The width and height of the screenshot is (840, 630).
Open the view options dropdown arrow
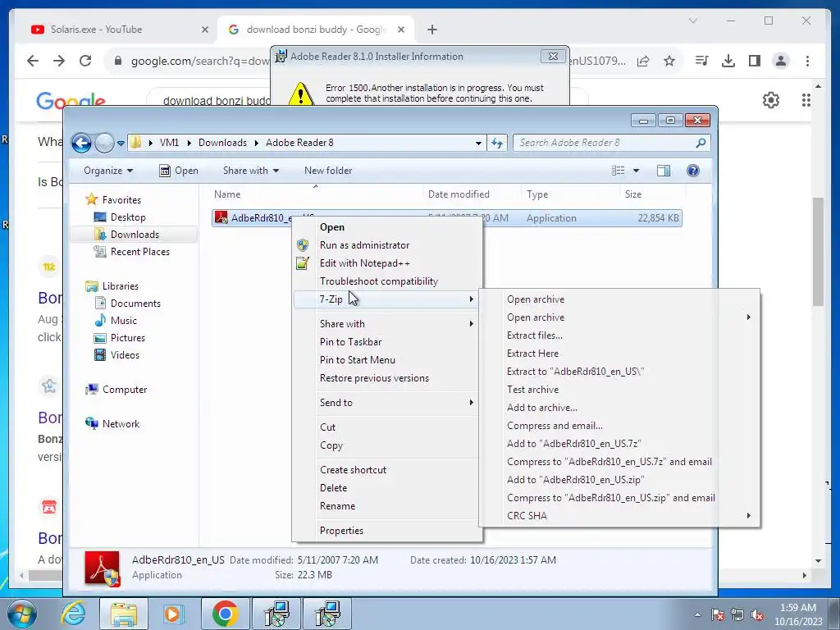click(x=636, y=171)
